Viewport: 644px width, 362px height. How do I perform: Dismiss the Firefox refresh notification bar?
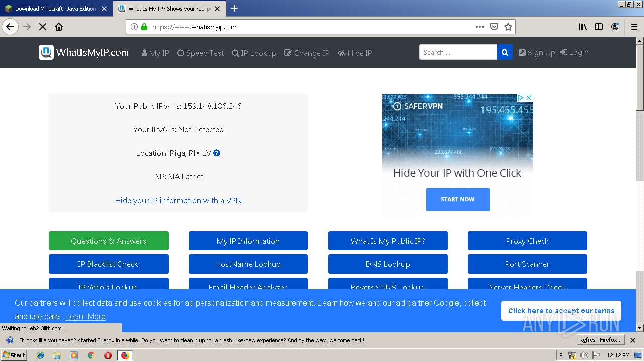point(633,340)
